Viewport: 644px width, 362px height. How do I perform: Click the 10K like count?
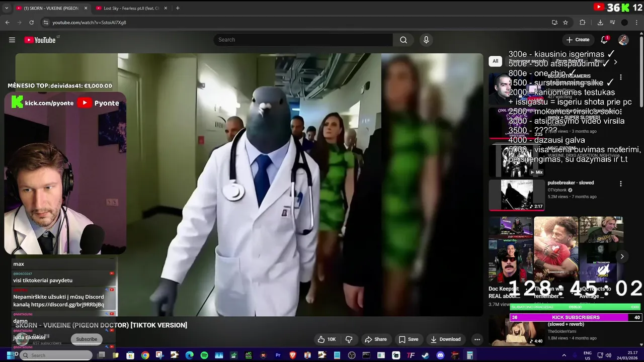click(332, 339)
